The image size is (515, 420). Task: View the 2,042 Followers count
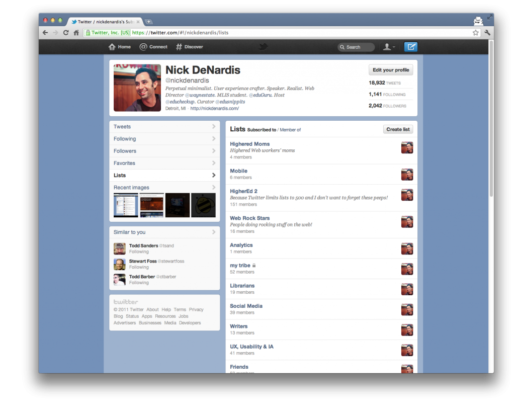(x=387, y=106)
